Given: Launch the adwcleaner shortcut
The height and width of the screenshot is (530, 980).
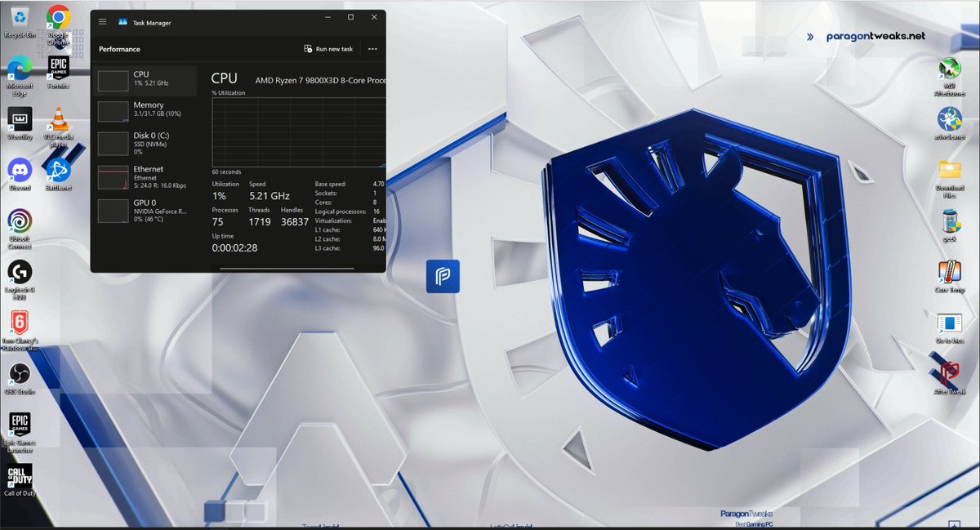Looking at the screenshot, I should [949, 124].
